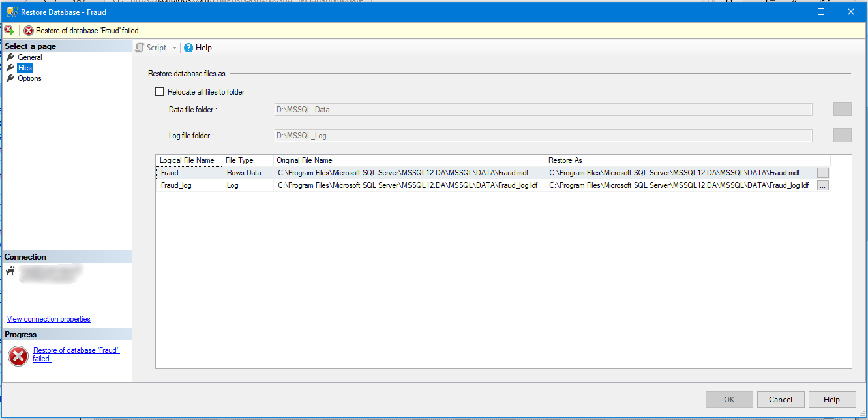The image size is (868, 420).
Task: Open View connection properties link
Action: pyautogui.click(x=49, y=319)
